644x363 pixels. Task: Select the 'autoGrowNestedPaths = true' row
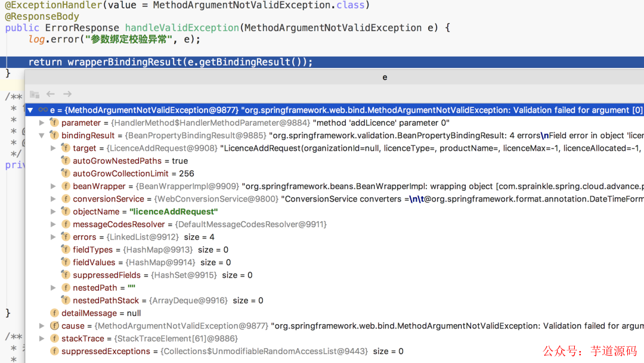tap(335, 161)
